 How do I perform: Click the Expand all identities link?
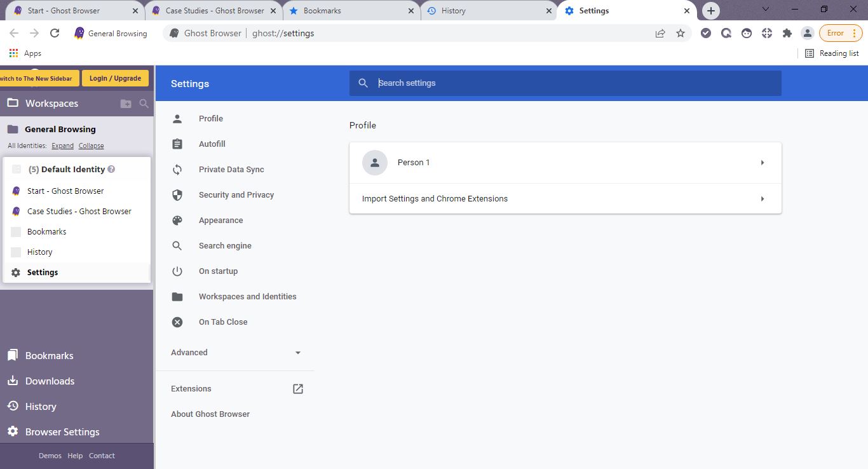(x=62, y=146)
